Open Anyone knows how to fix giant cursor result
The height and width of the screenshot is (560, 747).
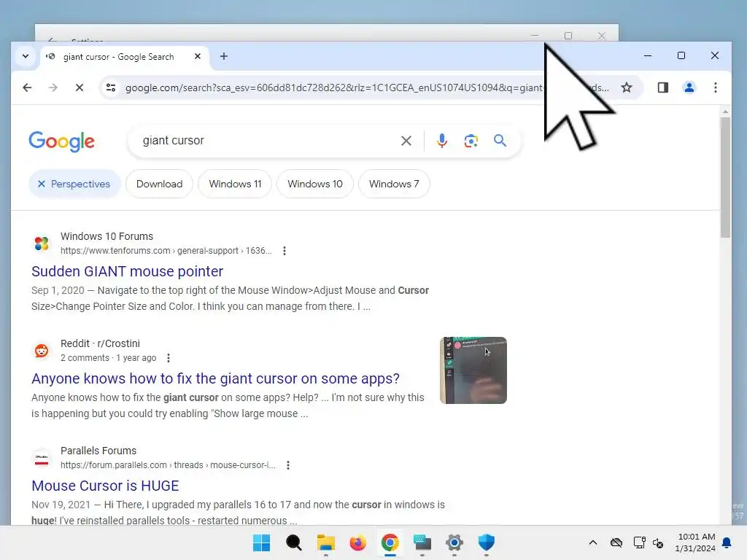point(215,378)
